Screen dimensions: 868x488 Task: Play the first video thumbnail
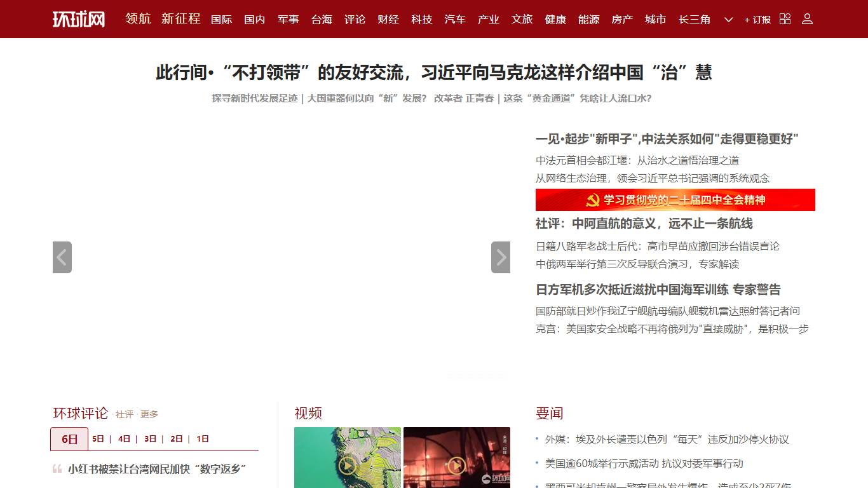pos(348,466)
